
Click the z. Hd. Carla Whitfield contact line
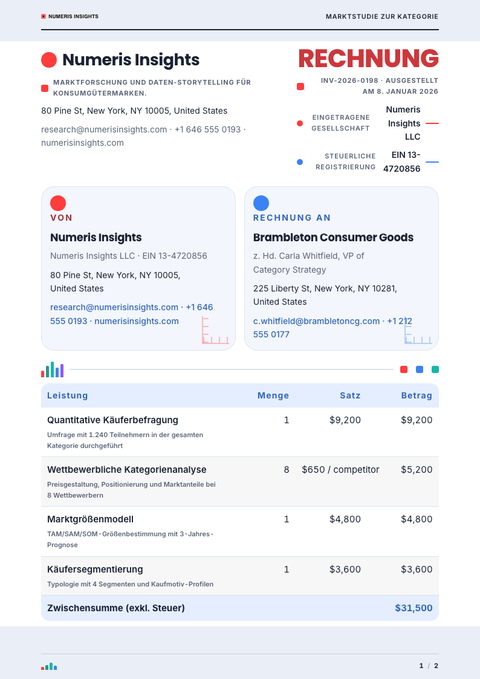pos(308,263)
